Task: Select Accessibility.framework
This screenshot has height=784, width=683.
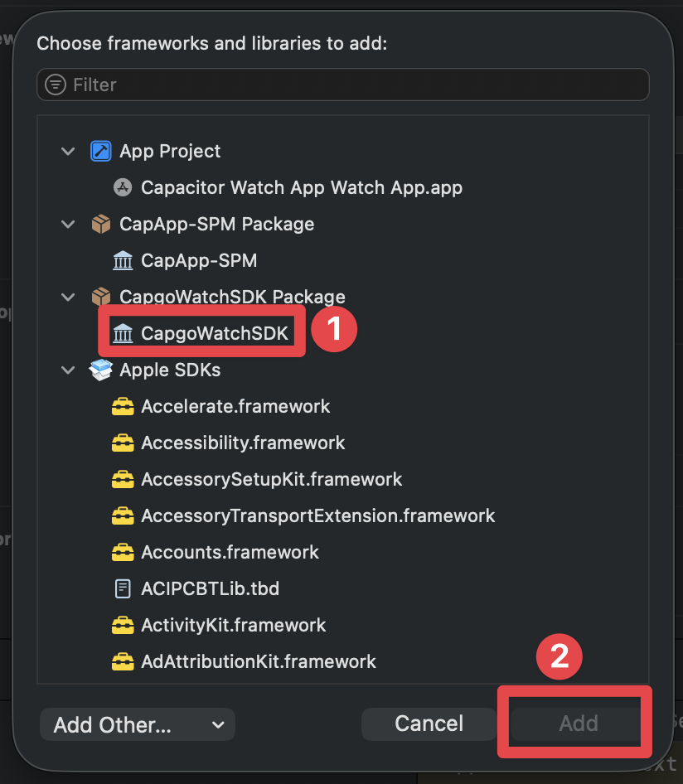Action: 243,443
